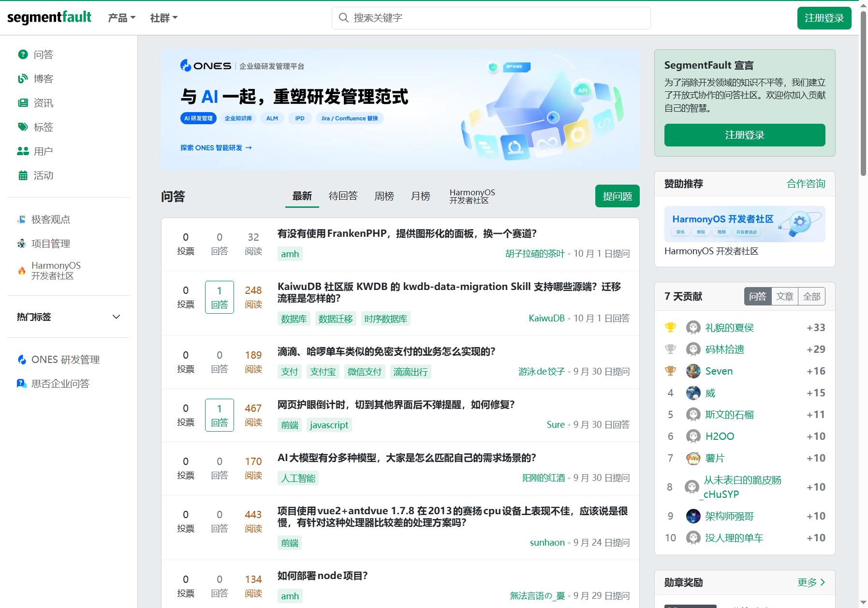Click the 项目管理 icon in sidebar
Screen dimensions: 868x608
[21, 244]
